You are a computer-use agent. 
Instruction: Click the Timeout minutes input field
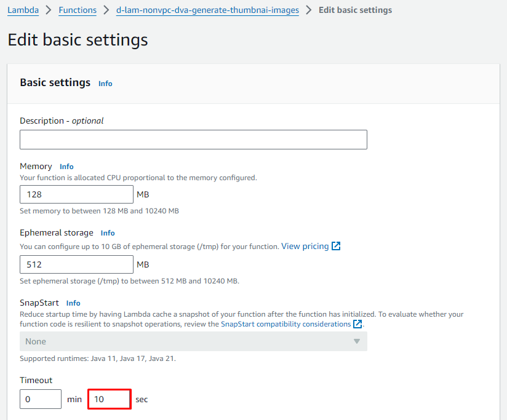click(x=41, y=399)
